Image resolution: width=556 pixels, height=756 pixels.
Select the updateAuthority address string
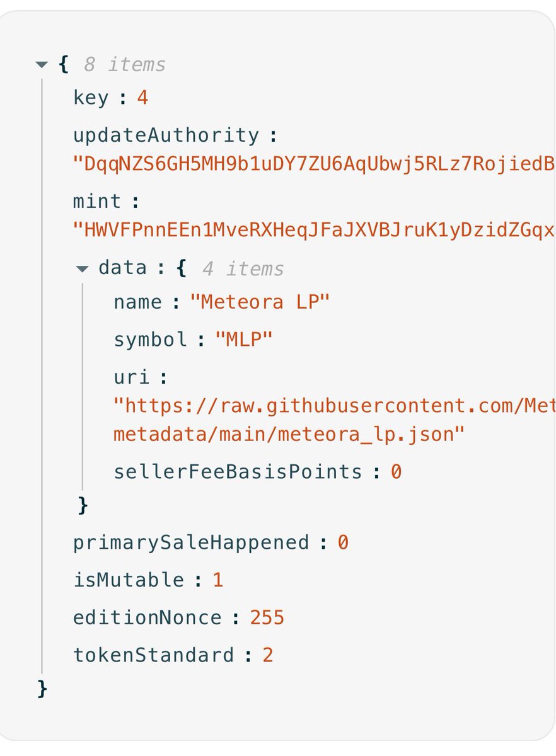coord(314,164)
